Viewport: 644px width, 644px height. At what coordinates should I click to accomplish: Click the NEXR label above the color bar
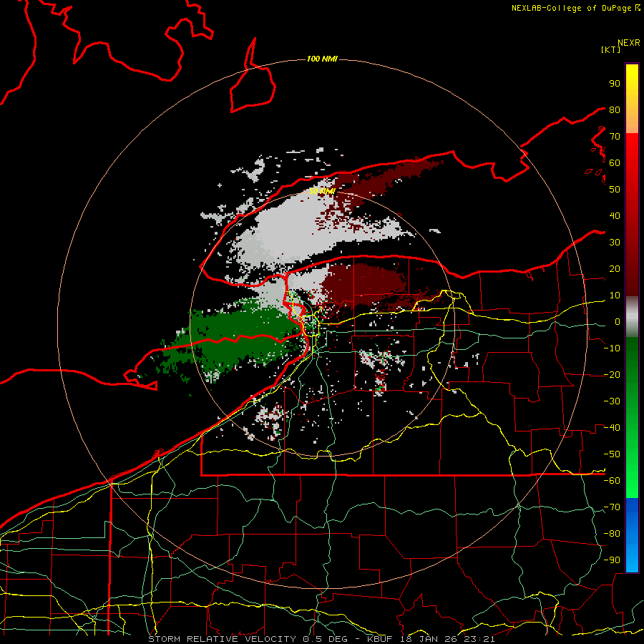(x=629, y=42)
